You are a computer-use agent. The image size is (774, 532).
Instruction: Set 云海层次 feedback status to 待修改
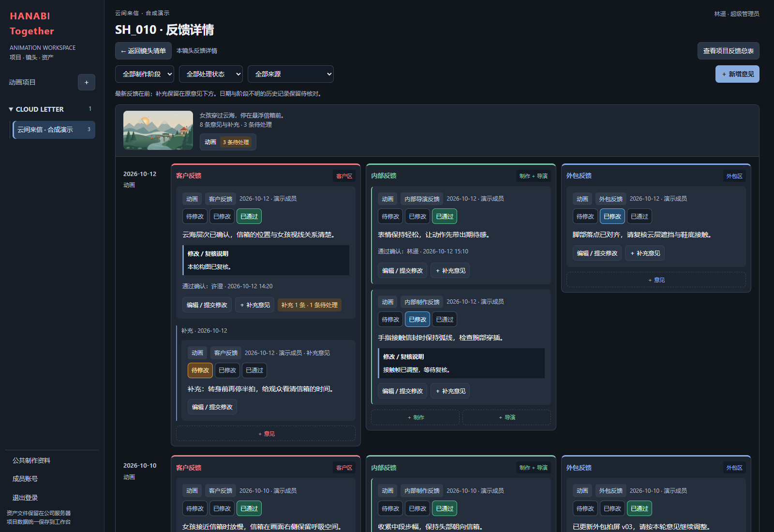point(195,217)
